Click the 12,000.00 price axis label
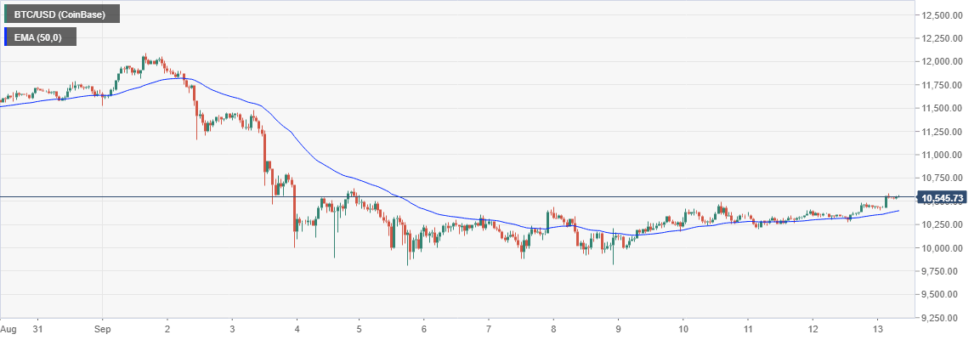 pos(943,62)
